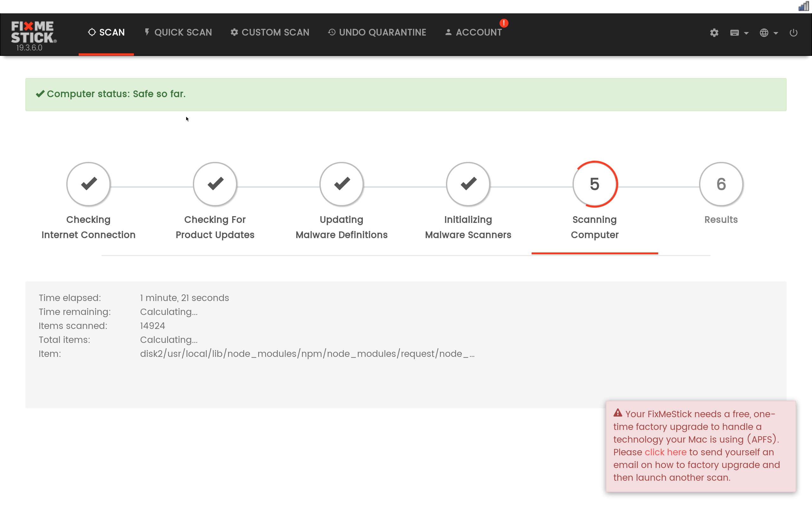Click step 6 Results circle

pyautogui.click(x=721, y=184)
